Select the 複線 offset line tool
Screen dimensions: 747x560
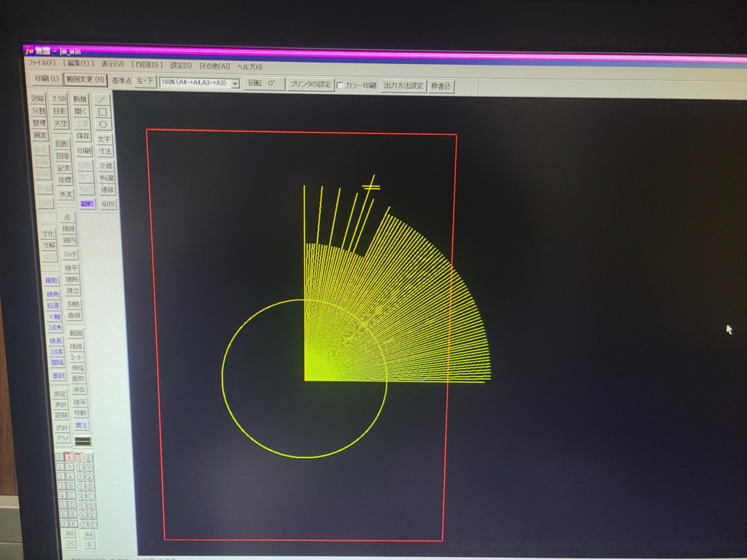pyautogui.click(x=76, y=346)
